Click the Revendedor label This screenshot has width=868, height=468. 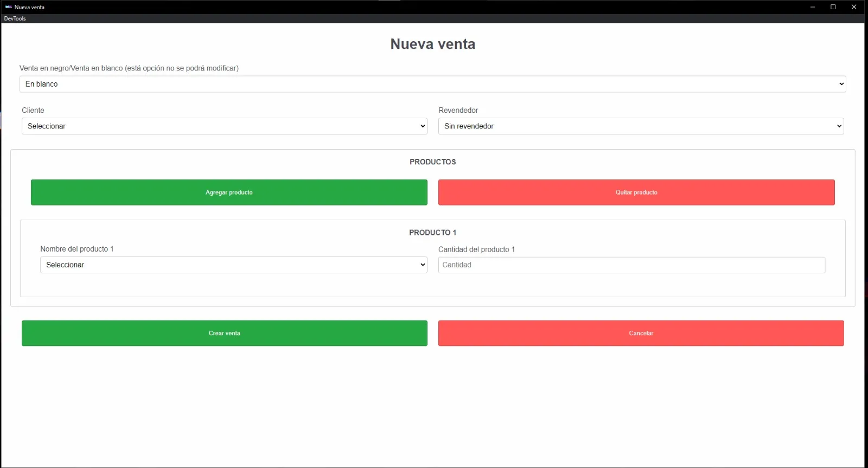(x=458, y=110)
